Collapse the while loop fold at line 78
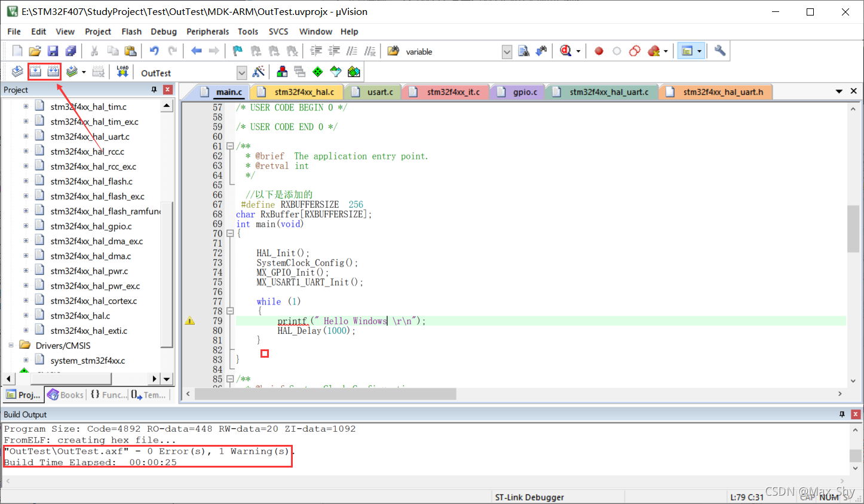The width and height of the screenshot is (864, 504). (230, 311)
